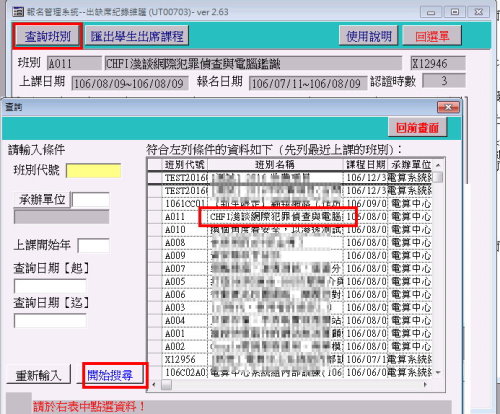Close the 查詢 dialog with red X

448,107
